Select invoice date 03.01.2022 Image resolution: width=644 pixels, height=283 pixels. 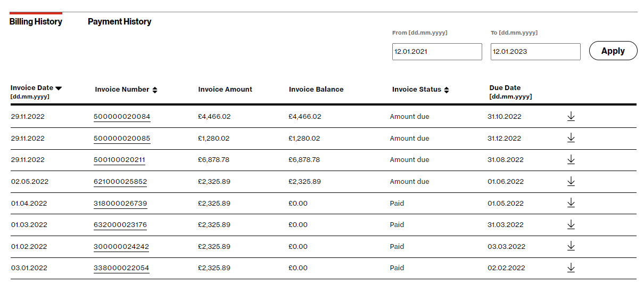coord(29,268)
